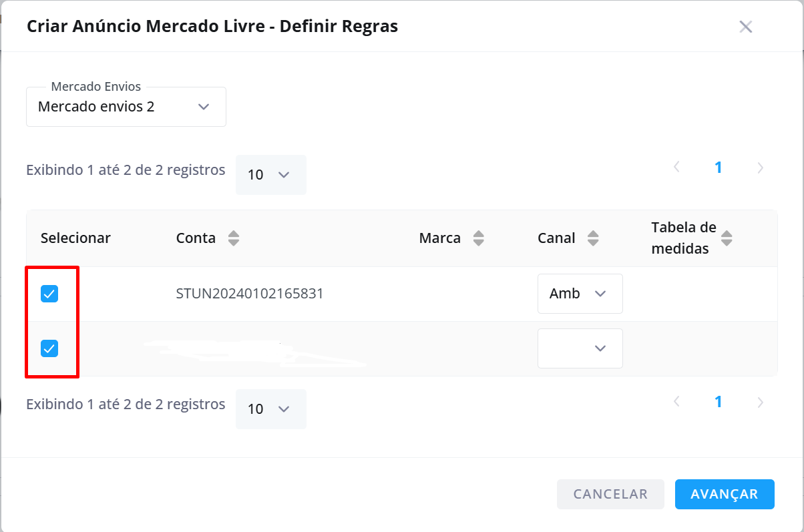Sort table by Conta column
This screenshot has height=532, width=804.
click(233, 238)
